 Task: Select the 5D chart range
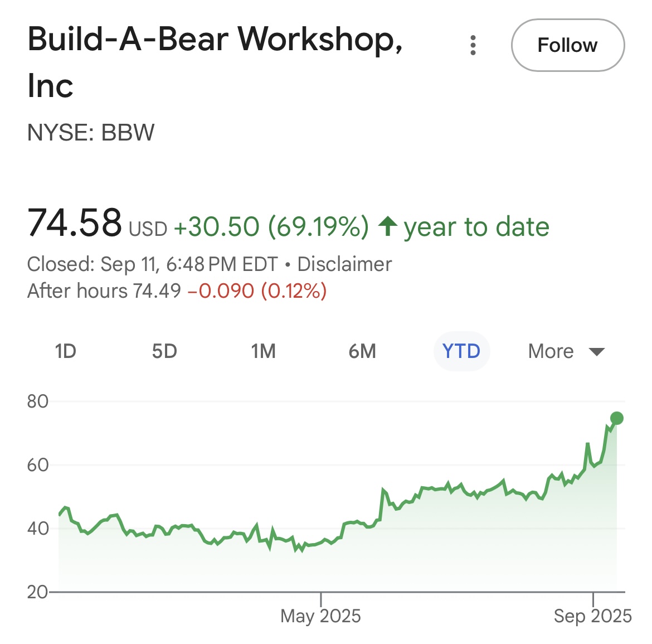(164, 351)
